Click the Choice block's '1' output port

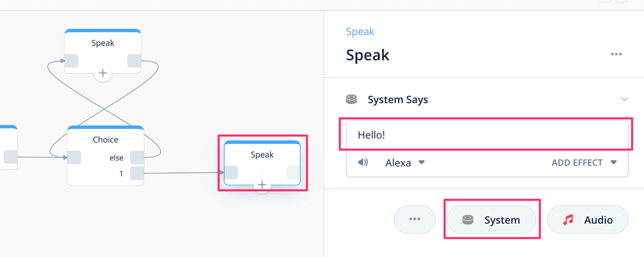coord(137,173)
